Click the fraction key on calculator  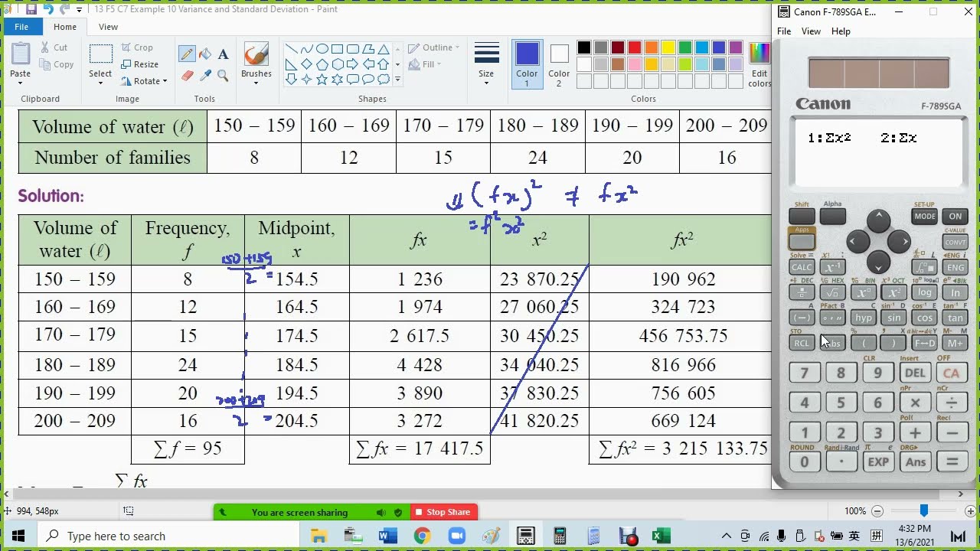[x=802, y=292]
